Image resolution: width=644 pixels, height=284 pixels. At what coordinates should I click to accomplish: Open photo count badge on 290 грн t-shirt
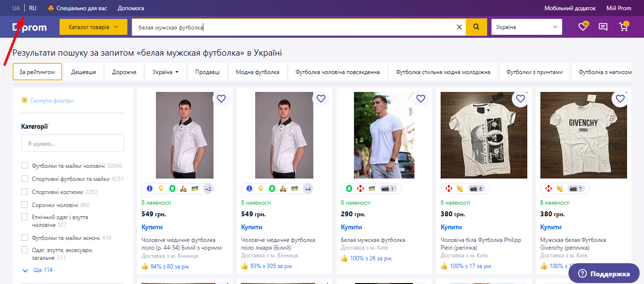(389, 189)
